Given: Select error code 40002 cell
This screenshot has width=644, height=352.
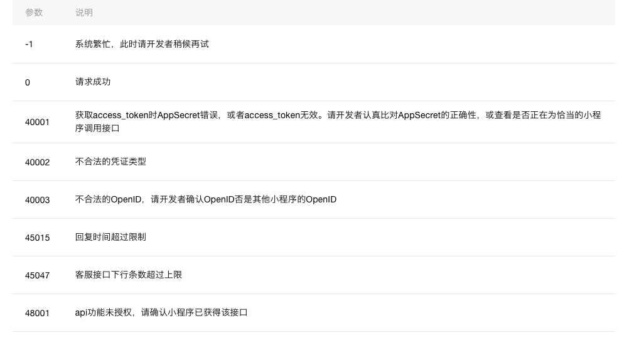Looking at the screenshot, I should [x=38, y=162].
